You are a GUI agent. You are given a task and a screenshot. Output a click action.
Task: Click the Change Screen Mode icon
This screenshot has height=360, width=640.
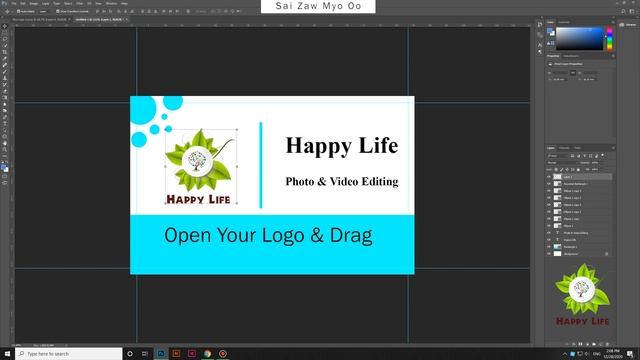click(5, 182)
